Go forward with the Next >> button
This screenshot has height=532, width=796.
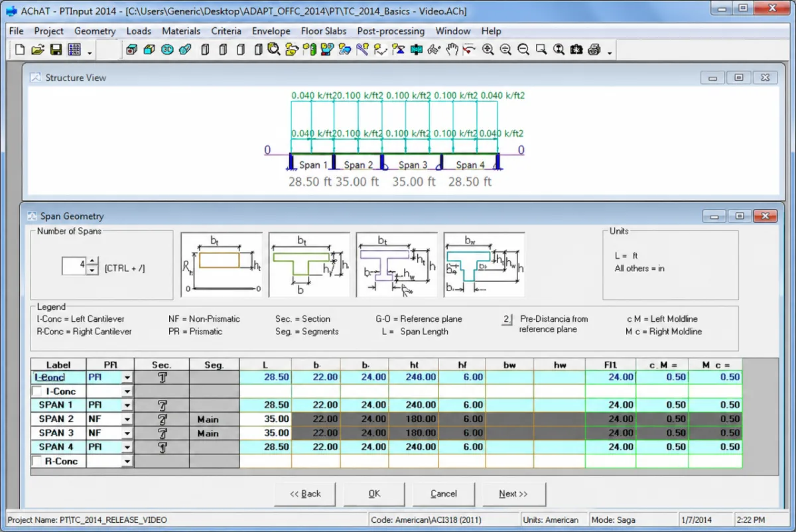(x=513, y=494)
